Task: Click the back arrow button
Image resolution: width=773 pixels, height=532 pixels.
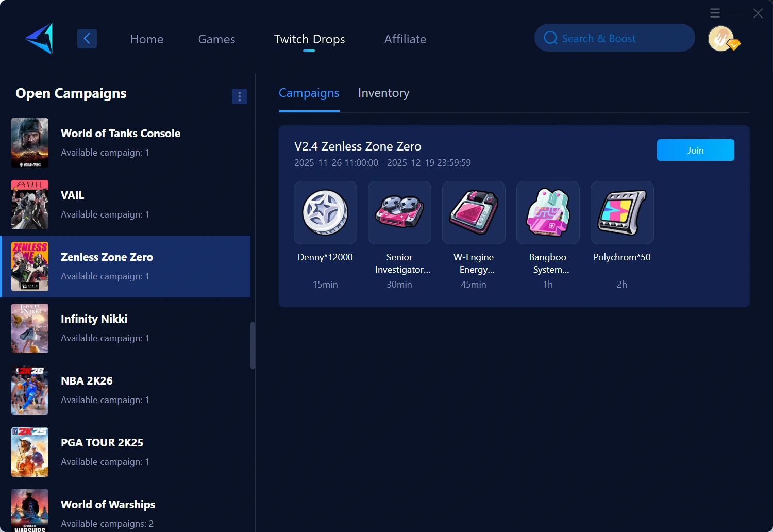Action: (87, 39)
